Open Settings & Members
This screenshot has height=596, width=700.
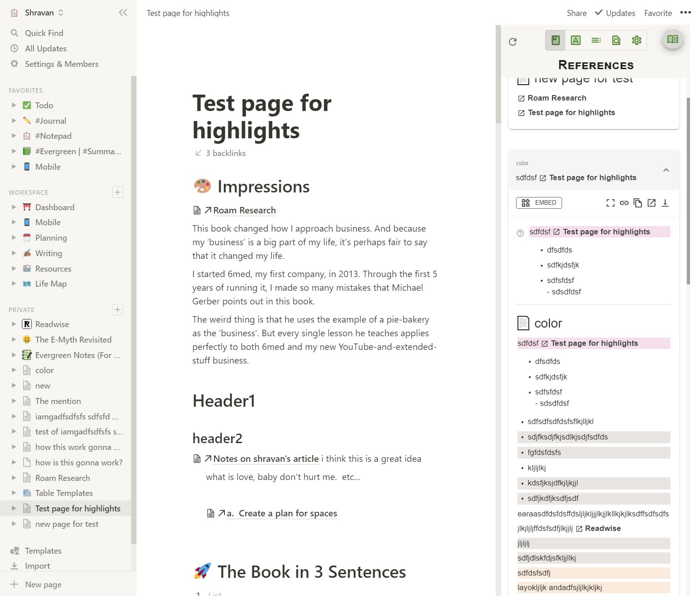point(61,64)
